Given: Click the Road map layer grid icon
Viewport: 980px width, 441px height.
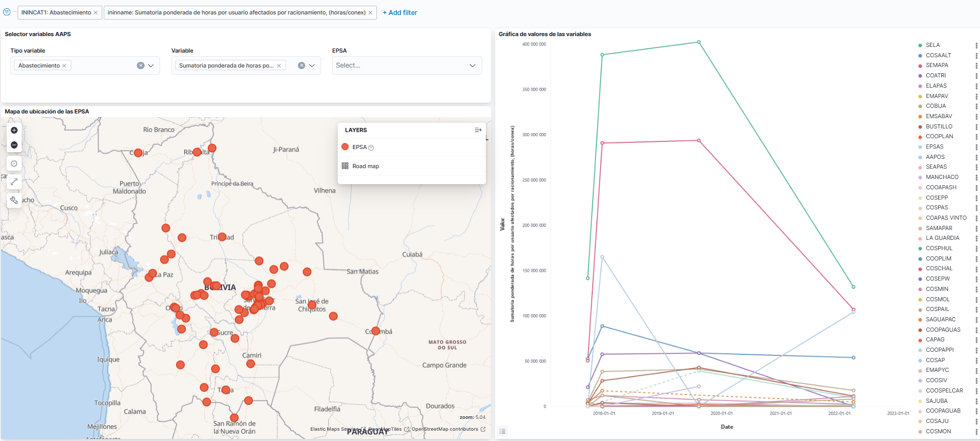Looking at the screenshot, I should click(345, 166).
